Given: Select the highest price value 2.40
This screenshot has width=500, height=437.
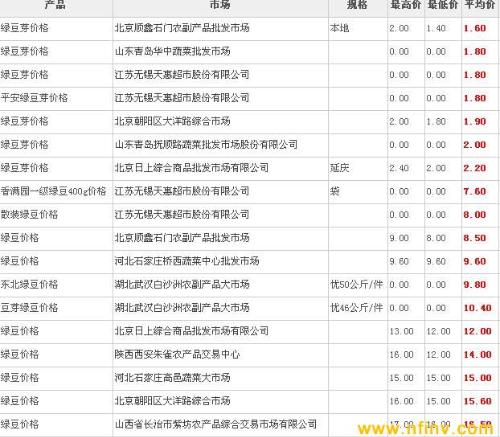Looking at the screenshot, I should 399,168.
